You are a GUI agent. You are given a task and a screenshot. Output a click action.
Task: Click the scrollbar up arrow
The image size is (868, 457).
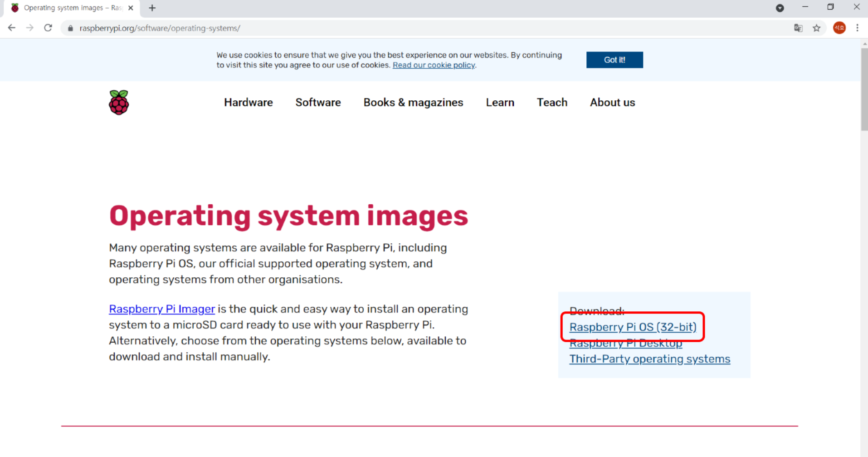864,44
